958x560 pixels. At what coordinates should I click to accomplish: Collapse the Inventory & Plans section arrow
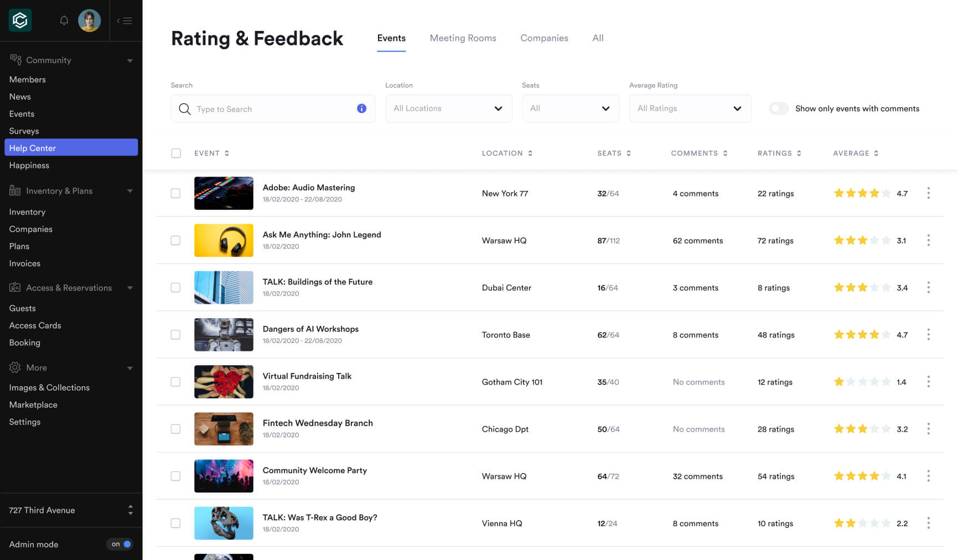pyautogui.click(x=130, y=191)
